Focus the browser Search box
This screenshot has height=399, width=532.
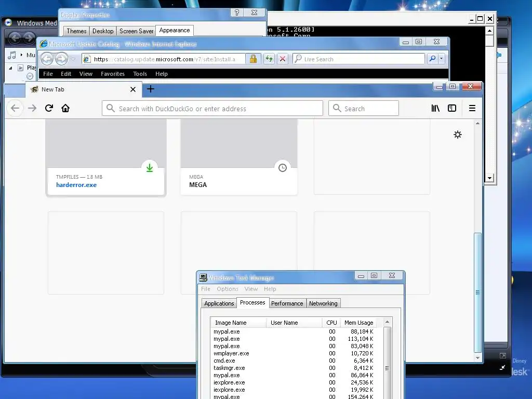[x=363, y=109]
